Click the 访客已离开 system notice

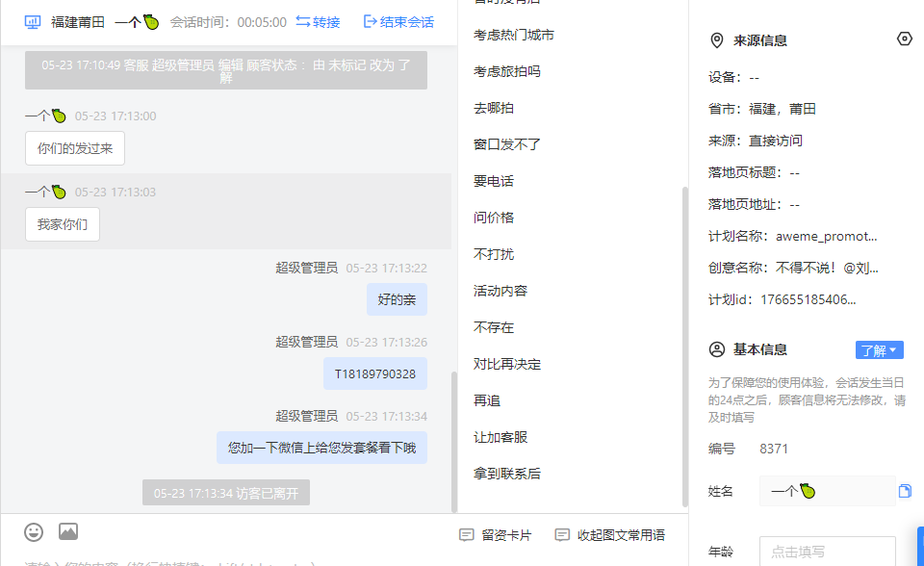(x=225, y=493)
